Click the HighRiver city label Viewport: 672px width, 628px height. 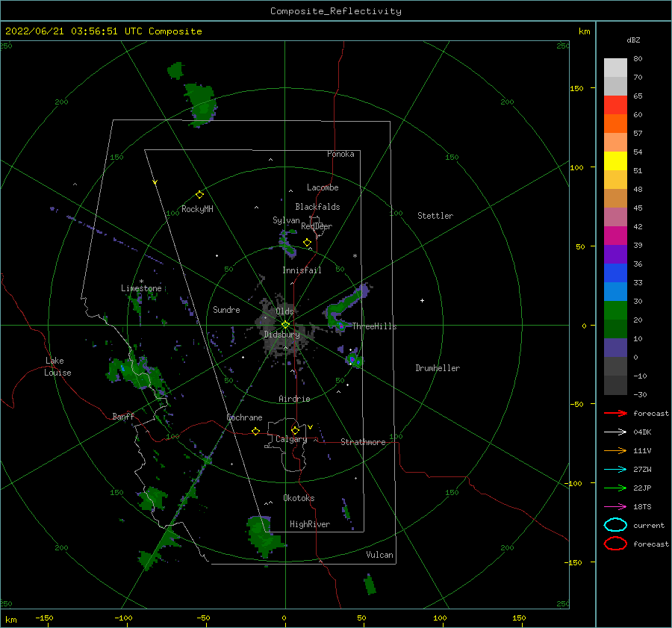pos(310,524)
